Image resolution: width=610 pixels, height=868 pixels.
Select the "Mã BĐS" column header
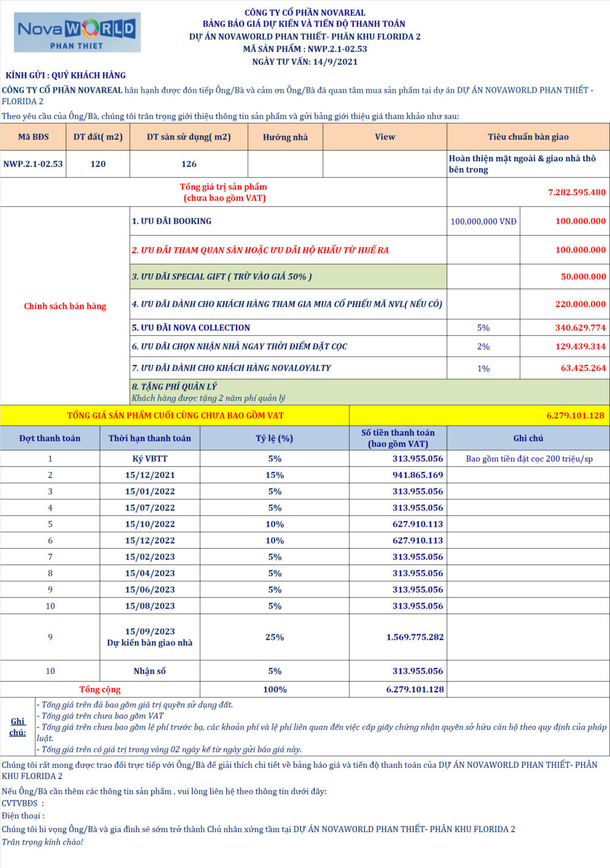(x=33, y=137)
